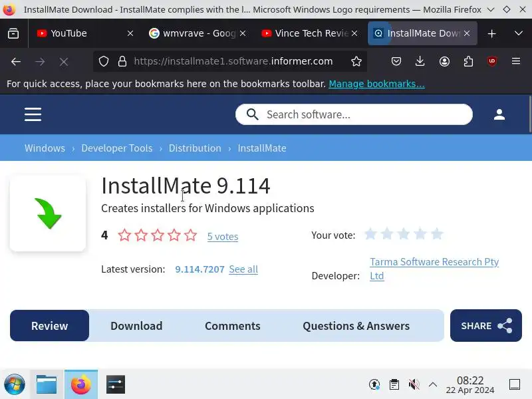The width and height of the screenshot is (532, 399).
Task: Go to Windows breadcrumb
Action: click(45, 148)
